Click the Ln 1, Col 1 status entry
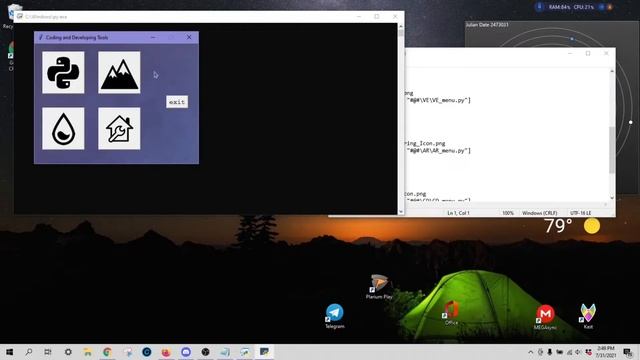Image resolution: width=640 pixels, height=360 pixels. pos(458,213)
